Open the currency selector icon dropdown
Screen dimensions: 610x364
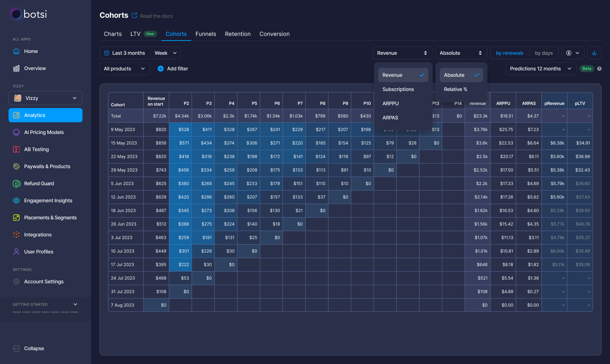point(572,53)
